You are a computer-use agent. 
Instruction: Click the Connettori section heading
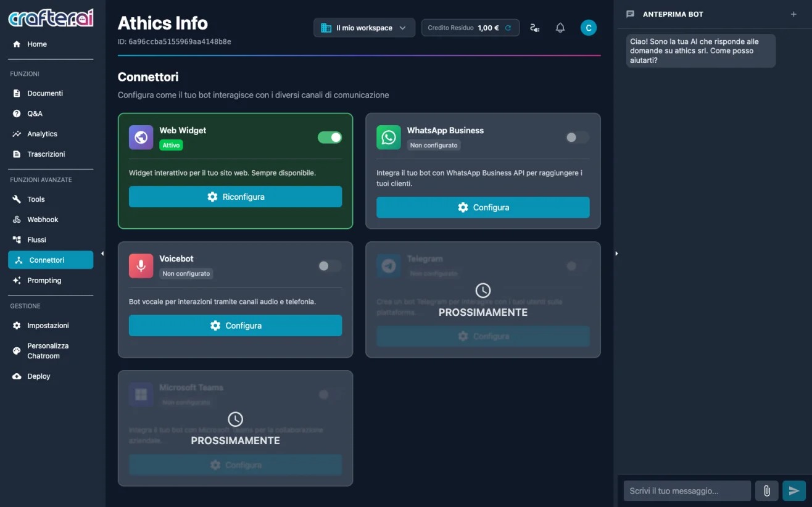pyautogui.click(x=148, y=77)
